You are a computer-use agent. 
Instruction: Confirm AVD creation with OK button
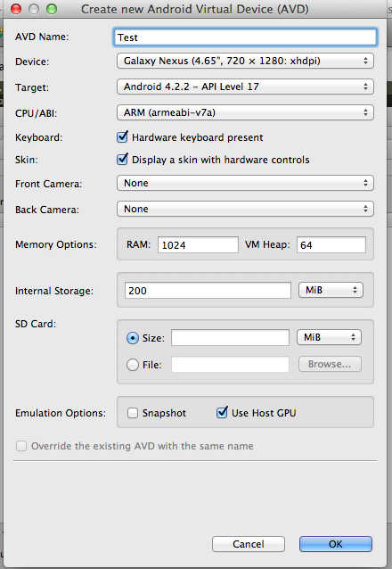tap(336, 544)
